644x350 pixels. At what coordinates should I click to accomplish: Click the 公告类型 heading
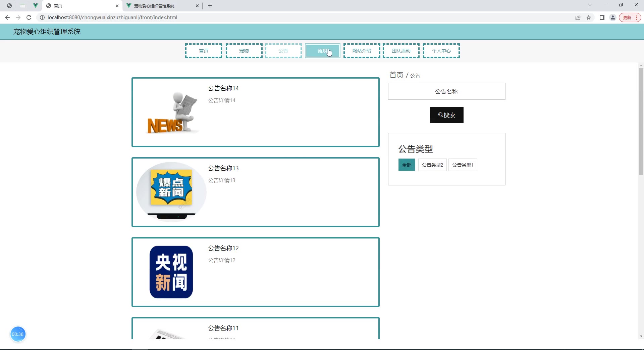coord(416,149)
